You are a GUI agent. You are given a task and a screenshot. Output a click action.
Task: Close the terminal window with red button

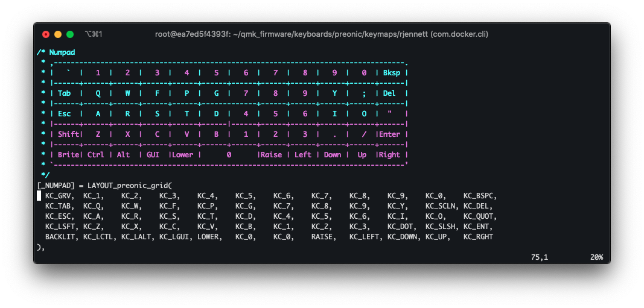click(46, 34)
